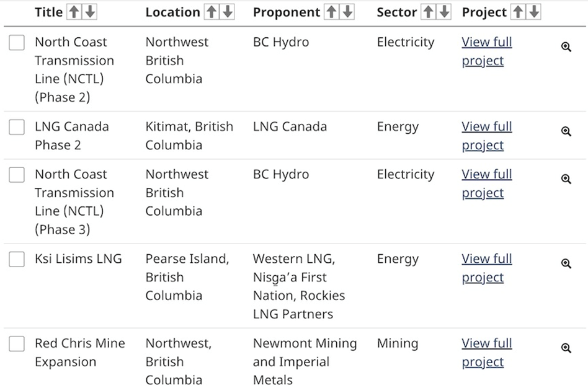Open View full project for LNG Canada
Screen dimensions: 588x388
[486, 136]
